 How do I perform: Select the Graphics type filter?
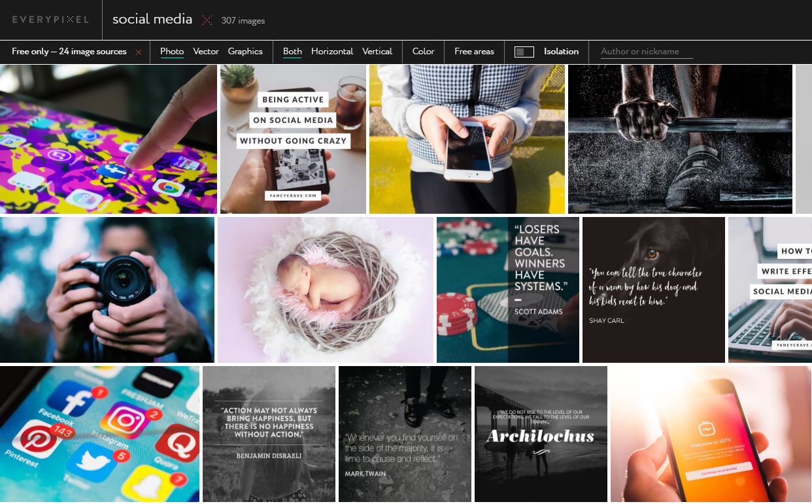click(245, 52)
